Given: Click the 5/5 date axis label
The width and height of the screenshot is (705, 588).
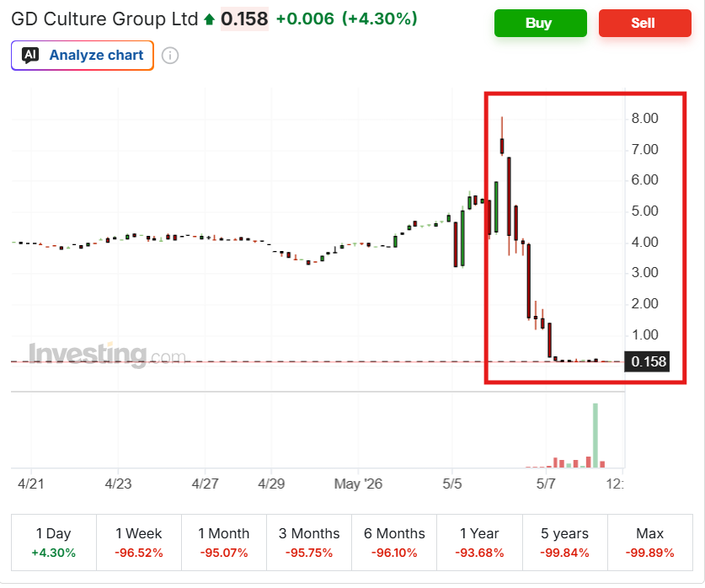Looking at the screenshot, I should (x=452, y=484).
